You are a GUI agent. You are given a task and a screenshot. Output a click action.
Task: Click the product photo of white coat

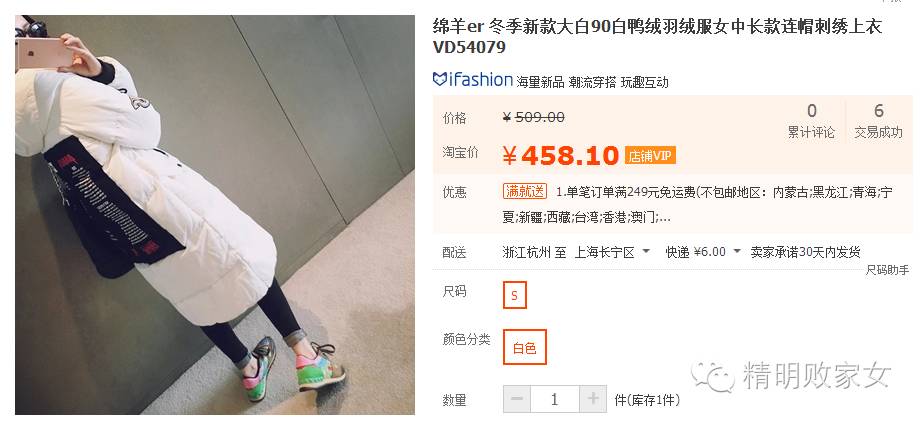pos(215,215)
